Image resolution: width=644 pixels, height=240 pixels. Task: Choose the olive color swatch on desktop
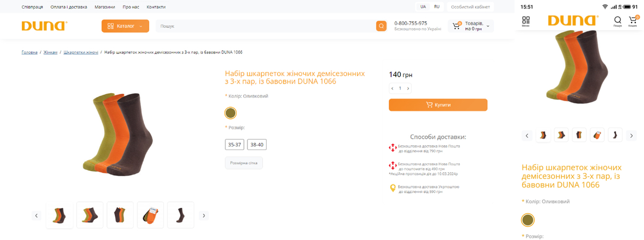[x=231, y=113]
